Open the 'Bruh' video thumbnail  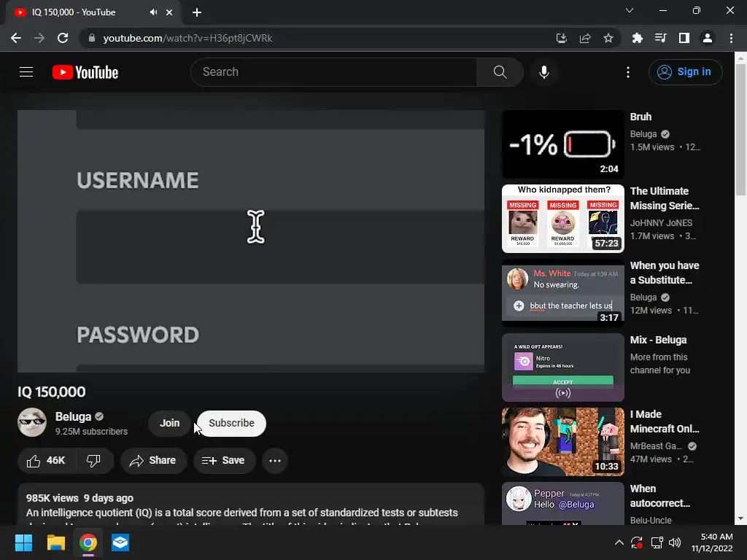click(x=562, y=144)
